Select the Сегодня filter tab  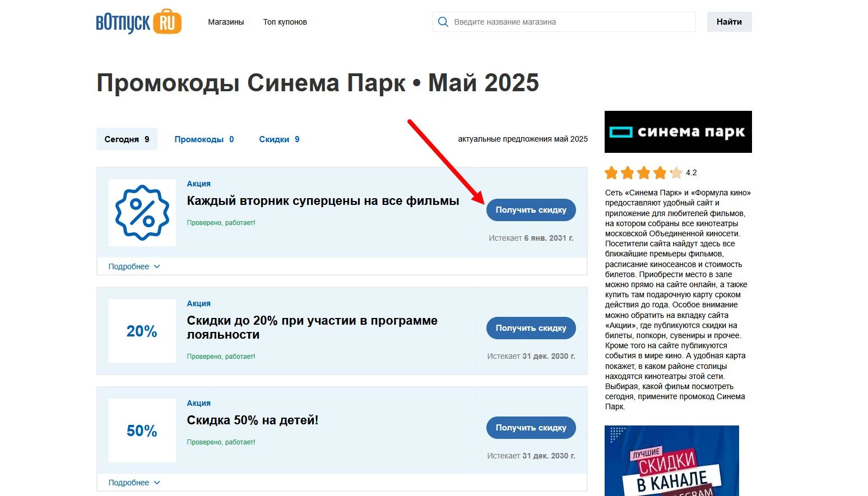[127, 139]
